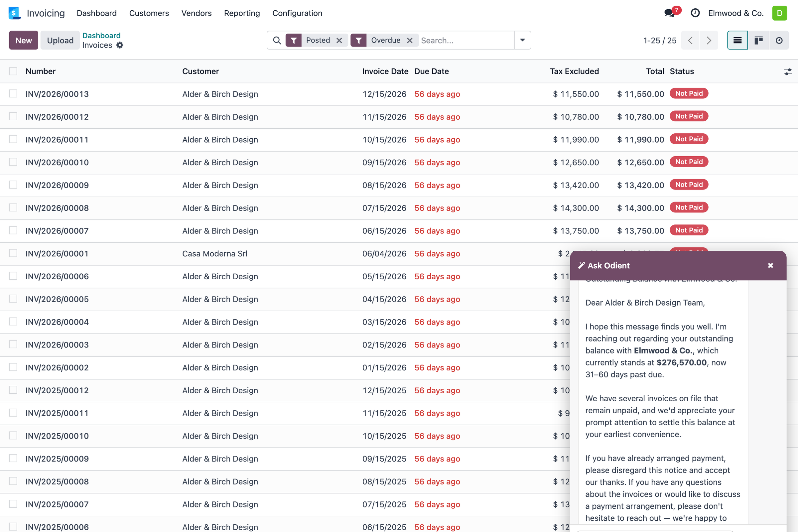The width and height of the screenshot is (798, 532).
Task: Go to previous page of records
Action: click(x=690, y=40)
